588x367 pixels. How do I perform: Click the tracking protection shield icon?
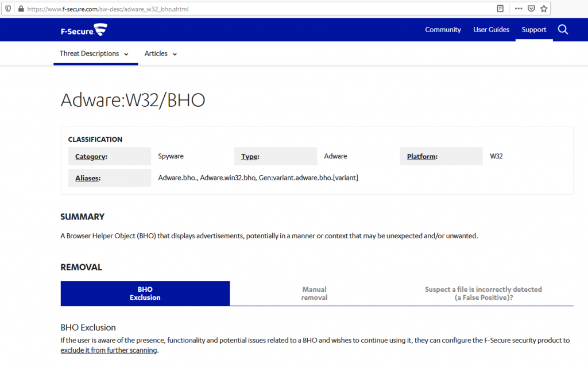point(8,9)
